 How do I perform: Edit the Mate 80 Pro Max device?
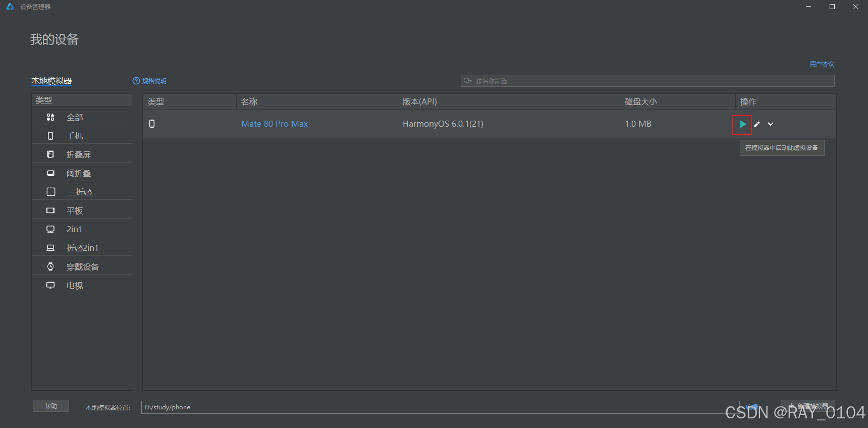[x=757, y=124]
